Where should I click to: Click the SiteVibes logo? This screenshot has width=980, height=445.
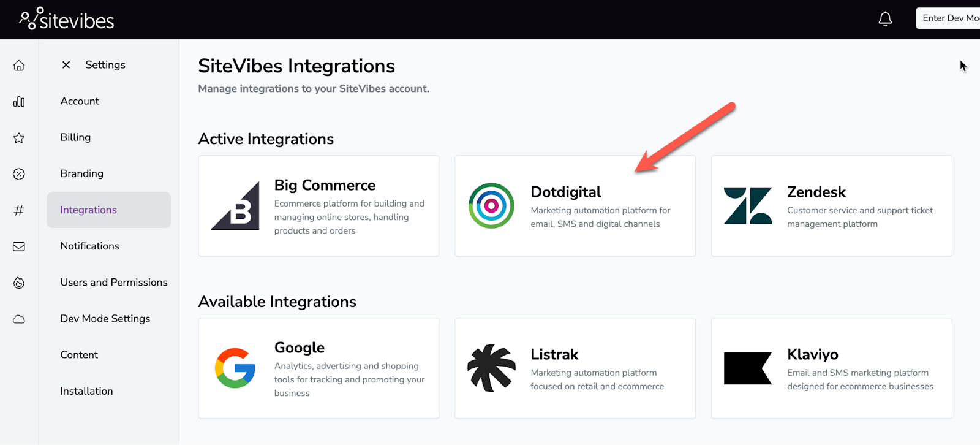pyautogui.click(x=66, y=19)
